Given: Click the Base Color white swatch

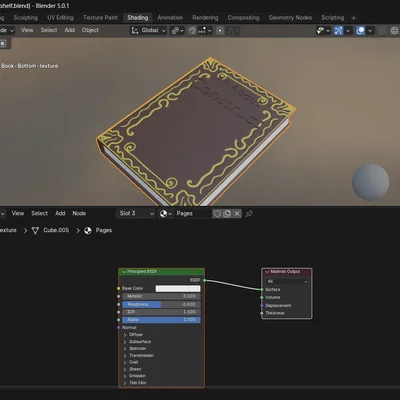Looking at the screenshot, I should (178, 289).
